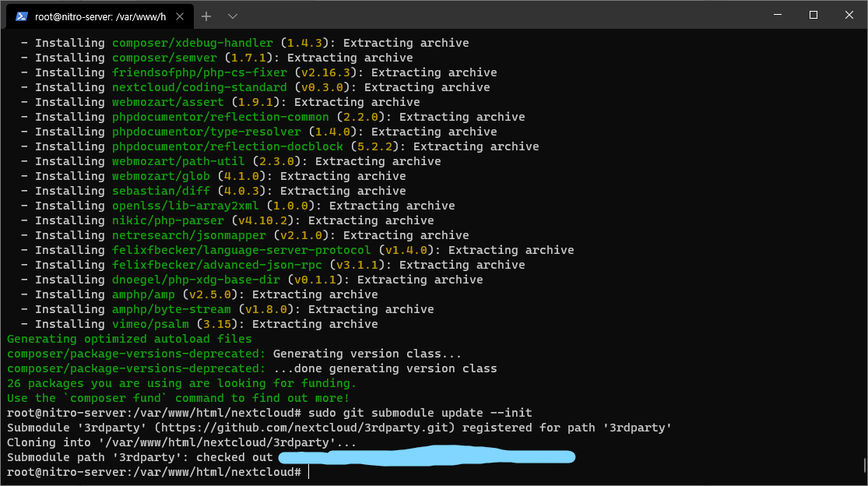Click the composer/semver package name
868x486 pixels.
(164, 58)
